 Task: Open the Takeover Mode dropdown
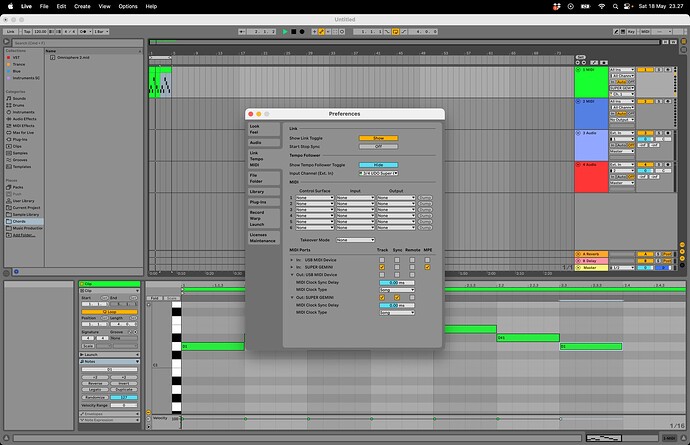tap(355, 240)
